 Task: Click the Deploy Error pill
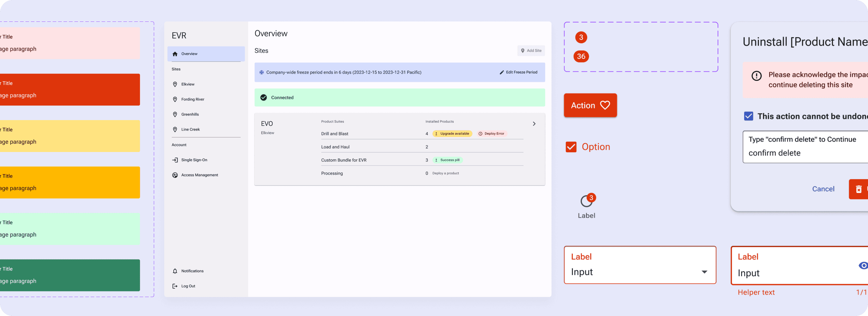491,134
